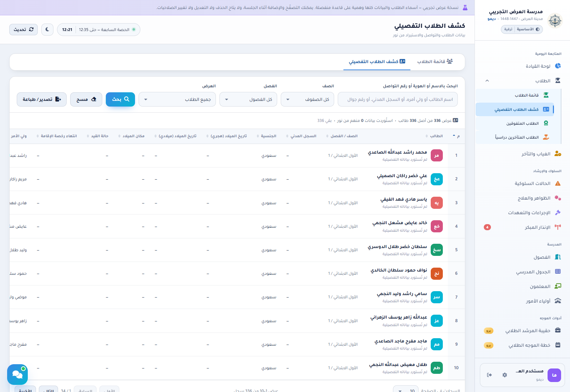
Task: Open the كل الفصول class dropdown
Action: click(248, 99)
